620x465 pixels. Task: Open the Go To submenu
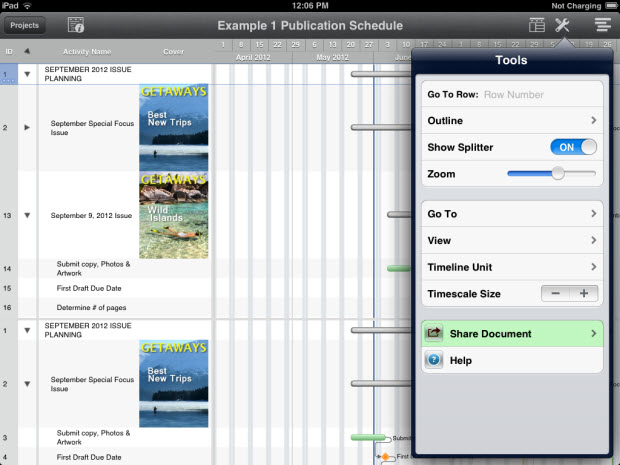point(511,214)
